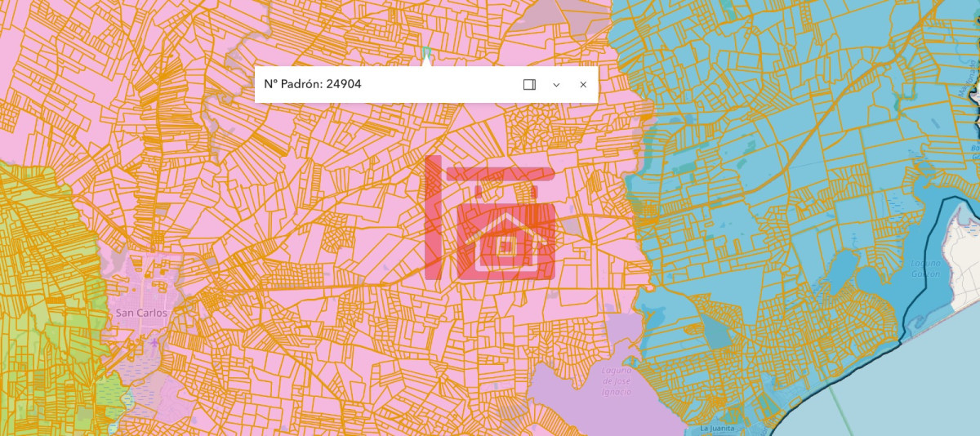Click the 'Nº Padrón: 24904' popup title

point(313,84)
